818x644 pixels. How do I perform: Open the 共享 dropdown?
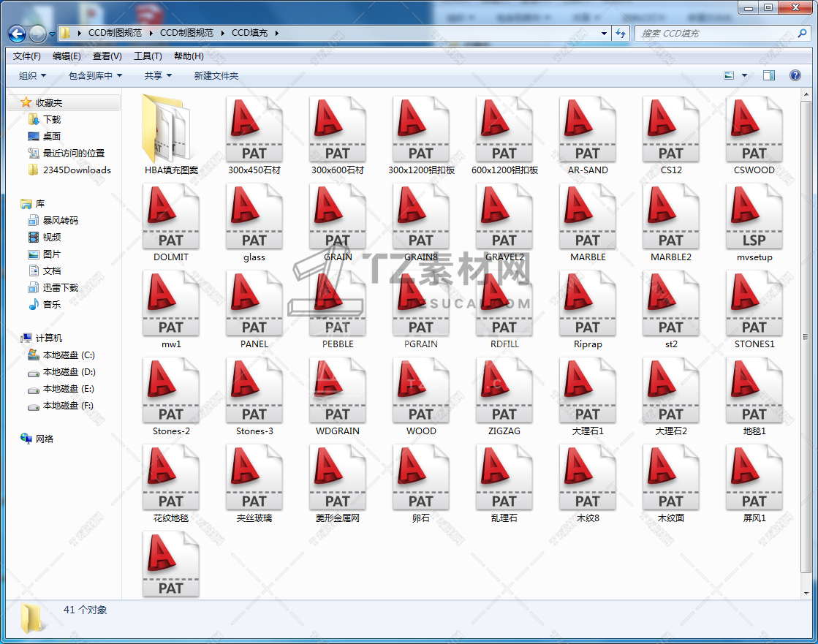tap(158, 75)
